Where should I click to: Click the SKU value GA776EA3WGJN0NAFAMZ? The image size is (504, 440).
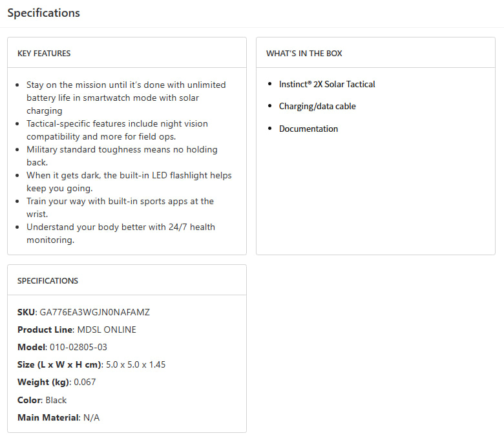click(95, 312)
